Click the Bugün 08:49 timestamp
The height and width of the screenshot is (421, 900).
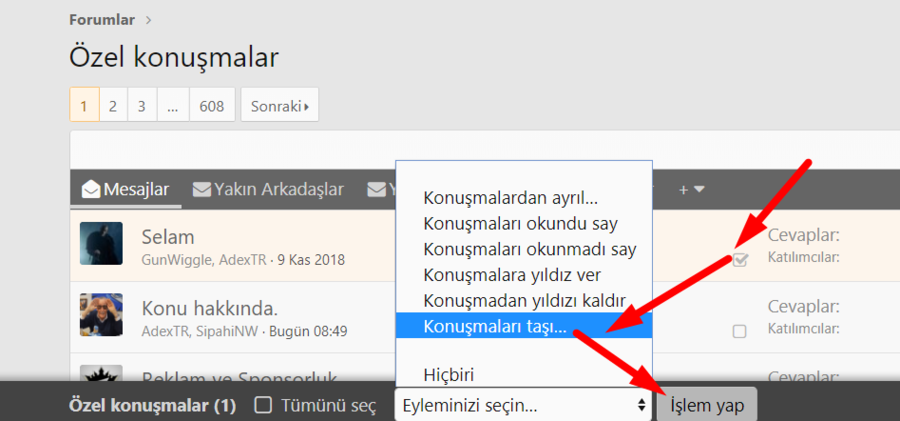coord(308,331)
